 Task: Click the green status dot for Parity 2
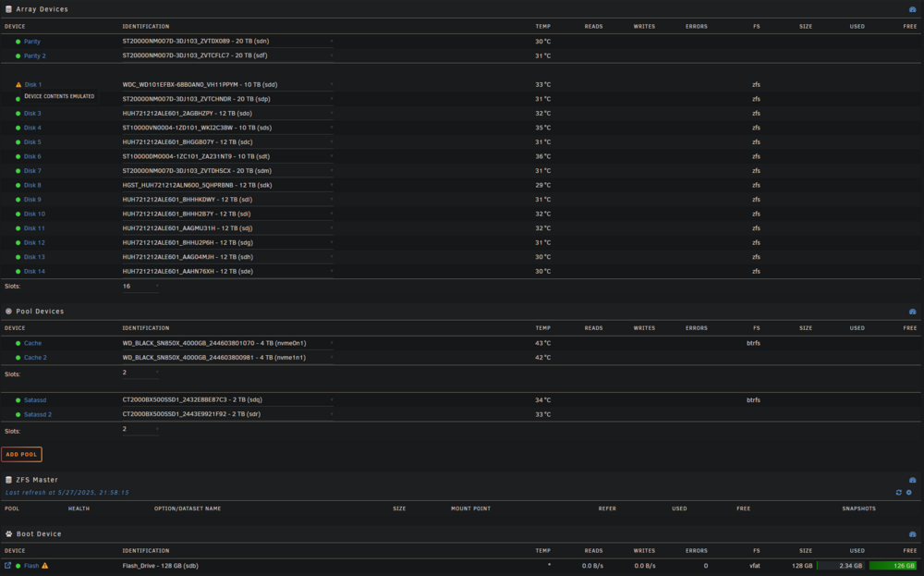click(x=18, y=56)
